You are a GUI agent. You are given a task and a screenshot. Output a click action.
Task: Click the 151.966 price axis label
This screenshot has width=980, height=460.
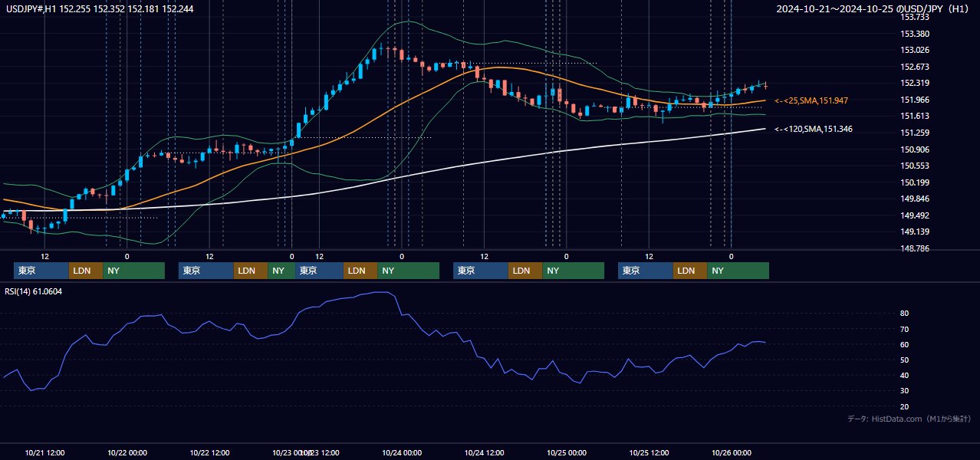tap(915, 100)
